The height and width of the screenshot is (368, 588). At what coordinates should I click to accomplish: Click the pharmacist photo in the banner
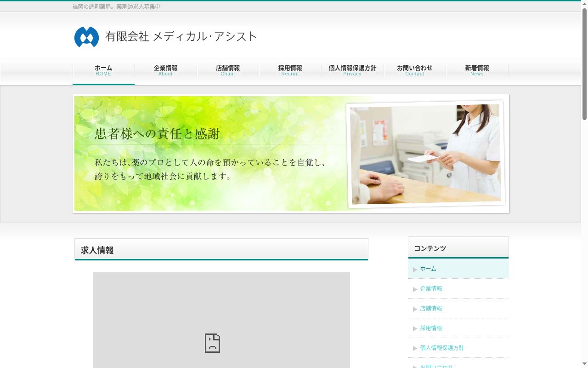[426, 154]
